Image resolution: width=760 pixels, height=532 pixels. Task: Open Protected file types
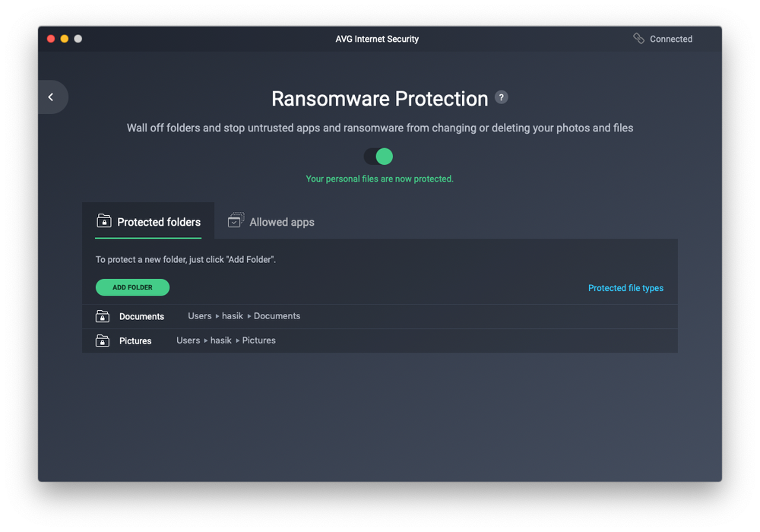click(625, 288)
